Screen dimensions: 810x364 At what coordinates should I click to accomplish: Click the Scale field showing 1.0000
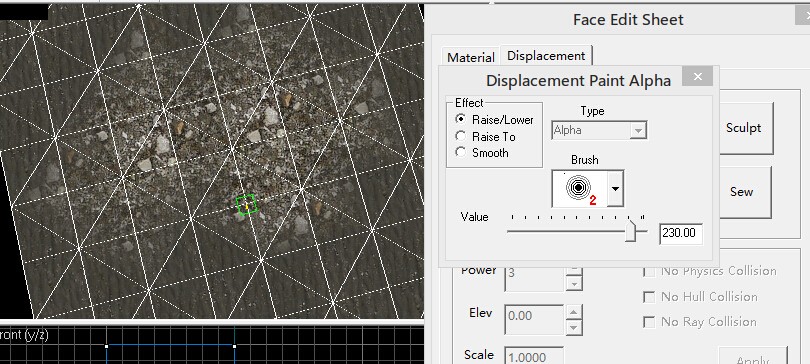tap(534, 356)
